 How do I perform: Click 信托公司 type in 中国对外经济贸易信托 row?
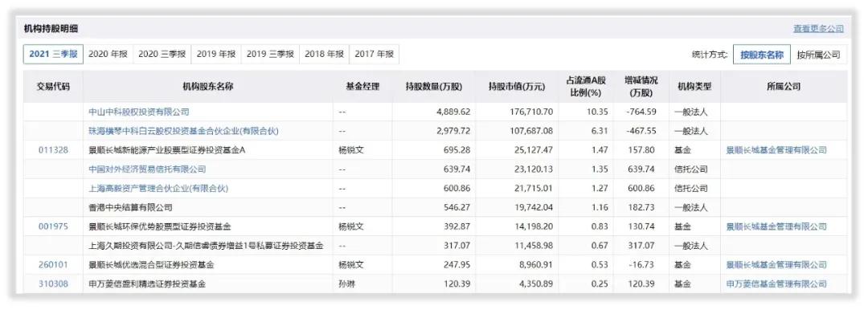click(x=691, y=169)
